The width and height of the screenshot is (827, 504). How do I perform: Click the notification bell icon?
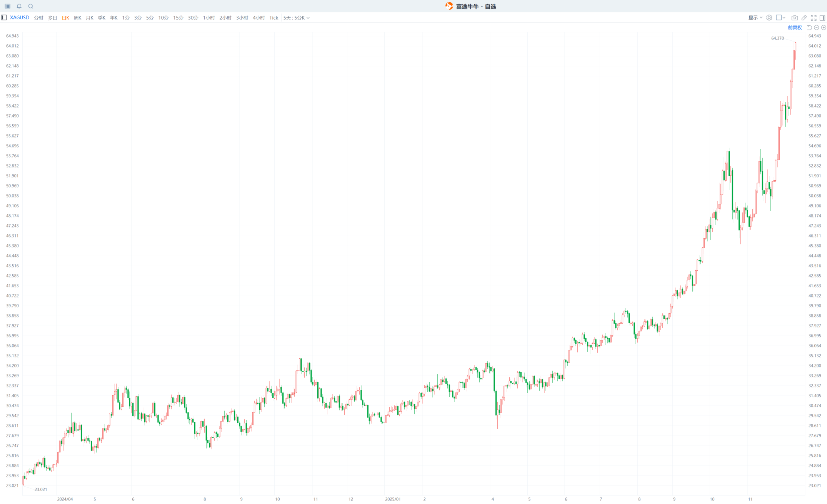(x=19, y=6)
